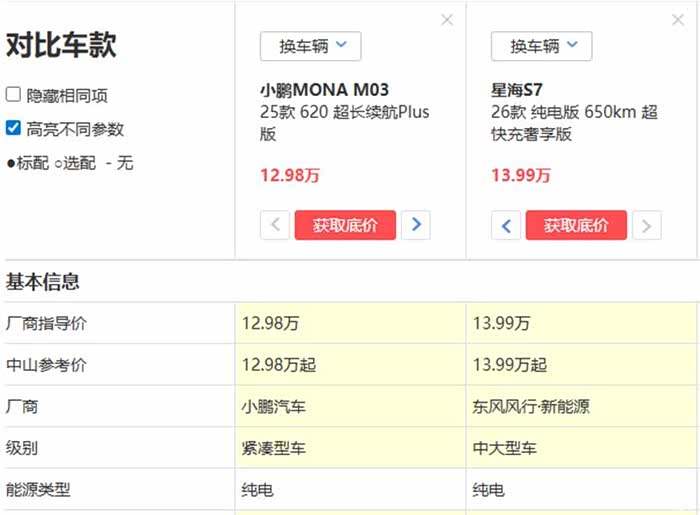Click left arrow beside 星海S7 获取底价
Image resolution: width=700 pixels, height=515 pixels.
[x=506, y=225]
